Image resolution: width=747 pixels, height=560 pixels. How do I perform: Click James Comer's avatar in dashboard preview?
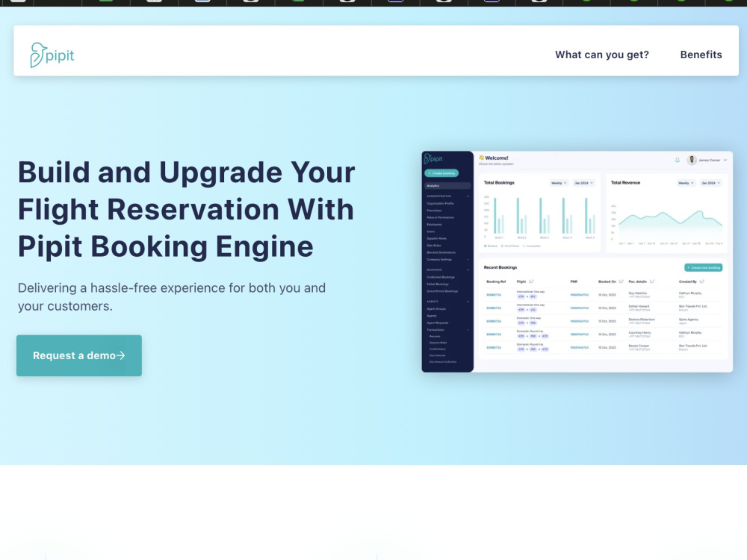pos(692,160)
